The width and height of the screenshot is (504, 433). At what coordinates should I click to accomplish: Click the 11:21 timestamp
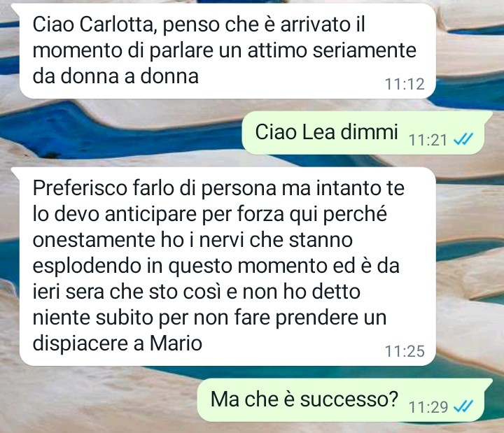(x=428, y=140)
